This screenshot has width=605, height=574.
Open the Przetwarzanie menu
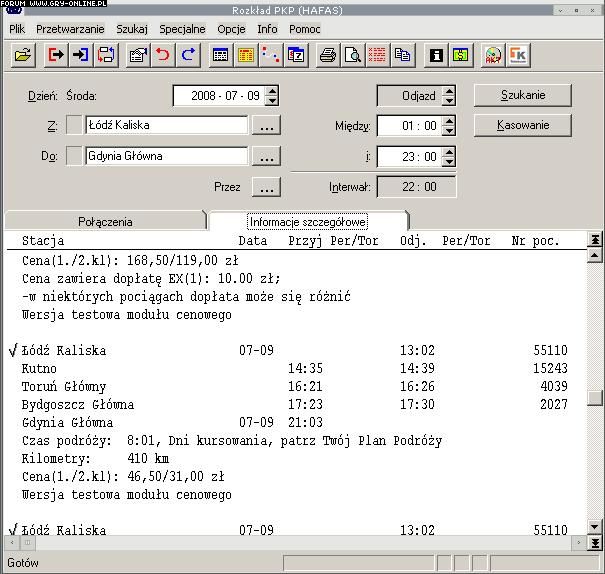(70, 29)
